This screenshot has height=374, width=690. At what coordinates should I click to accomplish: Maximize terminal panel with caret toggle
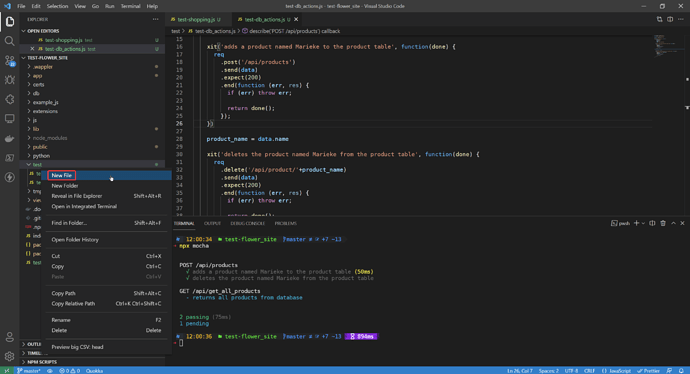pyautogui.click(x=673, y=223)
